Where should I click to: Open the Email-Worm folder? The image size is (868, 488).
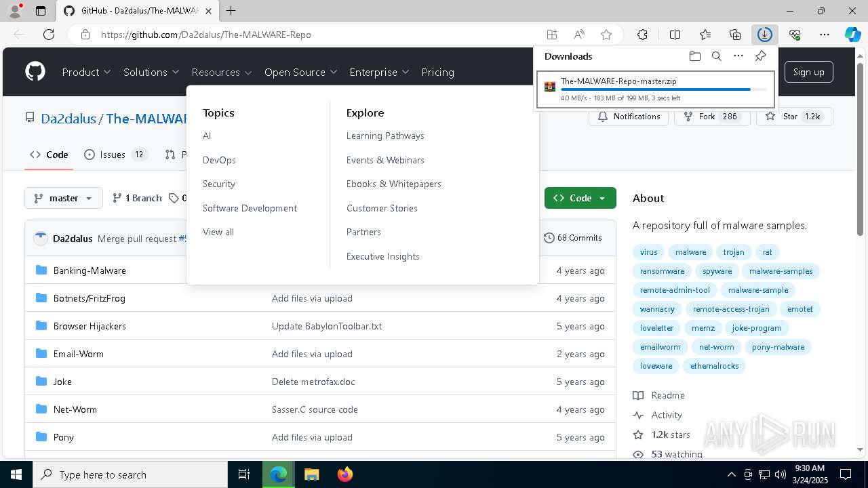(x=79, y=354)
